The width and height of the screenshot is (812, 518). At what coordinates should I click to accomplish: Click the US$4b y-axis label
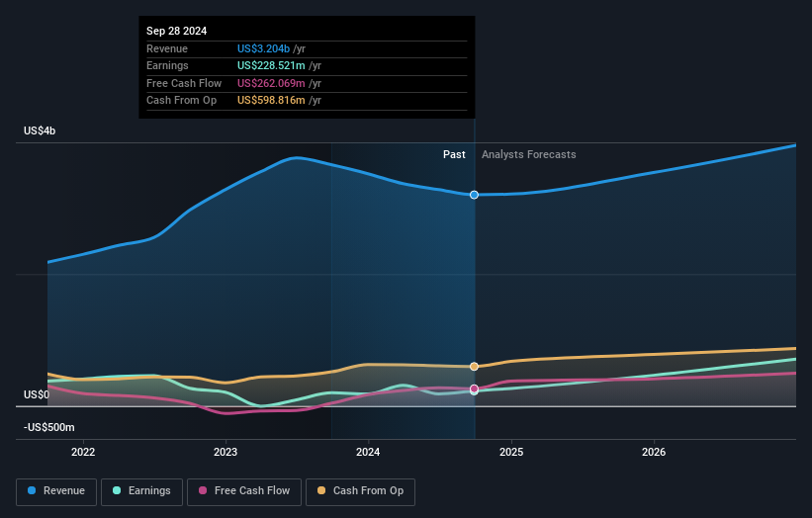(x=40, y=130)
